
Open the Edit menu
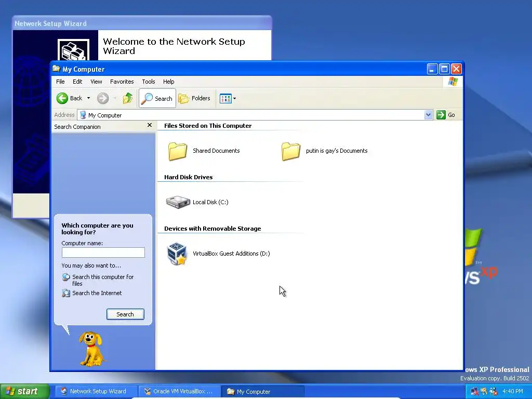pos(77,82)
